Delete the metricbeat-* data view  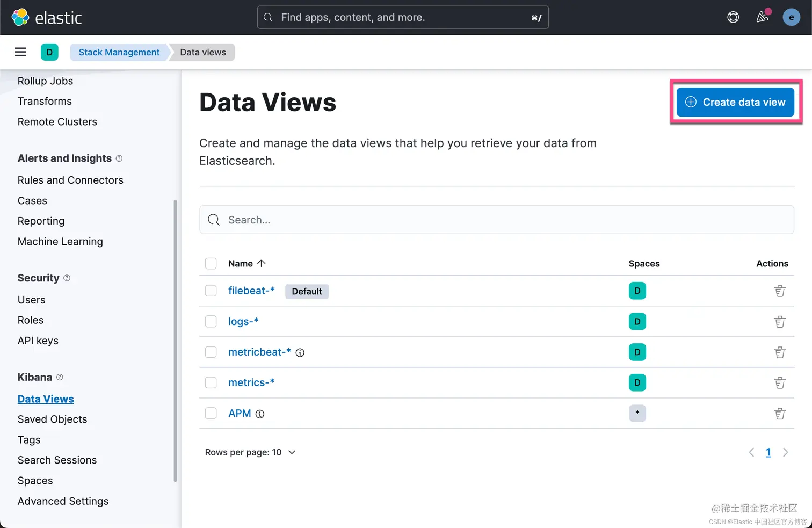tap(780, 352)
